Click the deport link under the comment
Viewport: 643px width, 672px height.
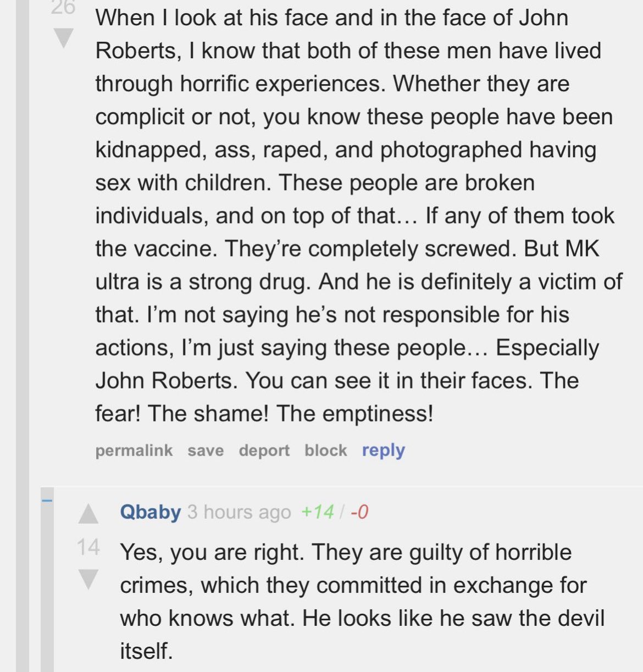coord(264,451)
